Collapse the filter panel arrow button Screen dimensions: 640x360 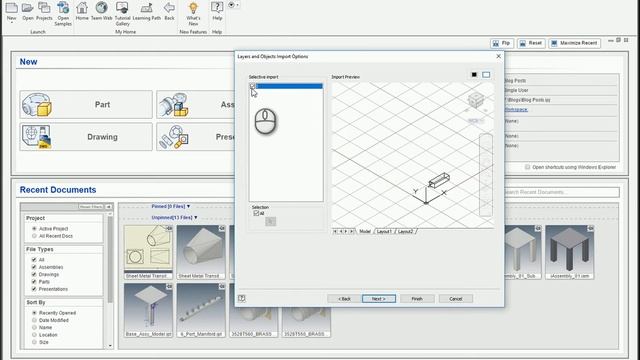(x=109, y=207)
